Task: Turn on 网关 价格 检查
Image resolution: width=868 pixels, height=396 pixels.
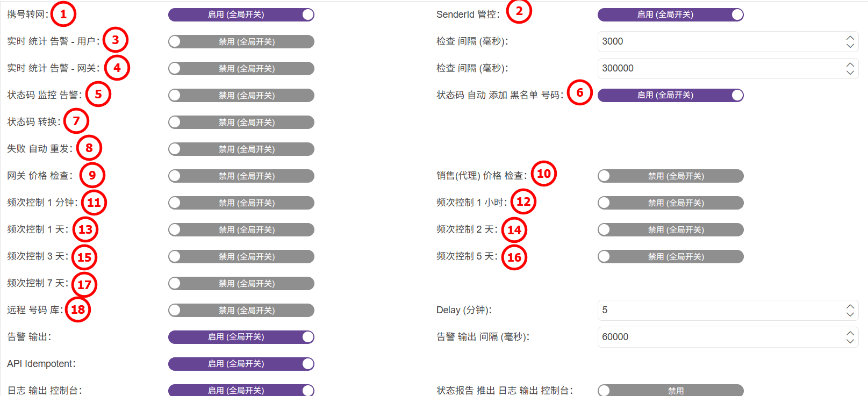Action: [x=241, y=176]
